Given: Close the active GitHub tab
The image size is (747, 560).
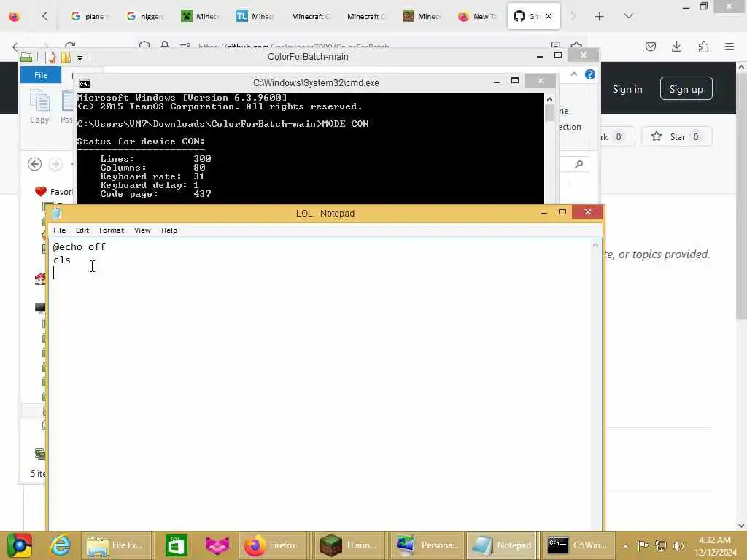Looking at the screenshot, I should pos(549,16).
